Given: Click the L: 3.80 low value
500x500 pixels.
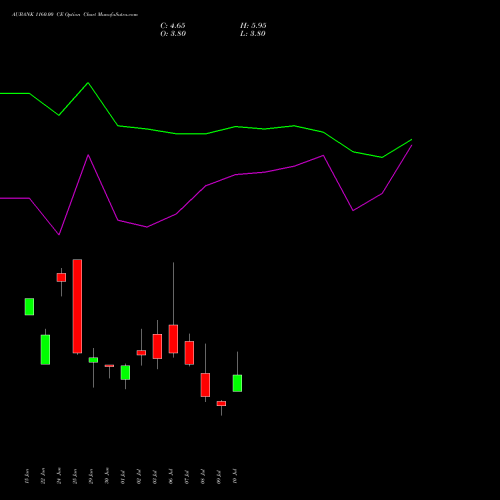Looking at the screenshot, I should 253,34.
